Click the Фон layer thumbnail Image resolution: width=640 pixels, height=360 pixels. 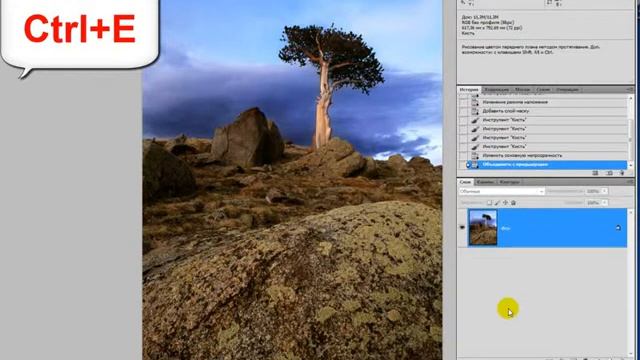click(483, 228)
